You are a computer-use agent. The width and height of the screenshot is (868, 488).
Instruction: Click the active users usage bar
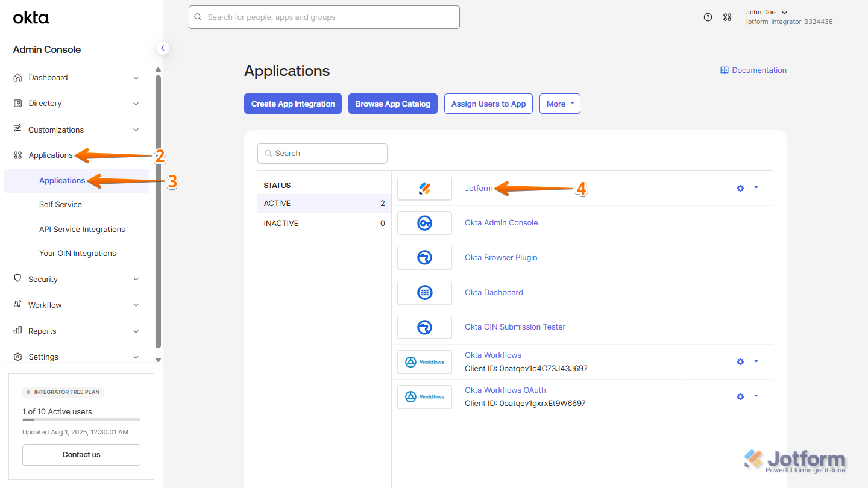point(81,419)
